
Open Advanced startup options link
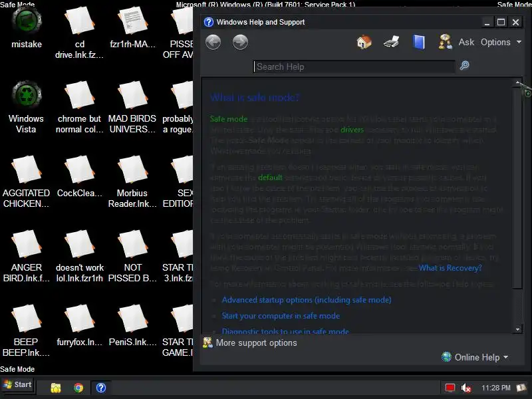click(x=307, y=300)
